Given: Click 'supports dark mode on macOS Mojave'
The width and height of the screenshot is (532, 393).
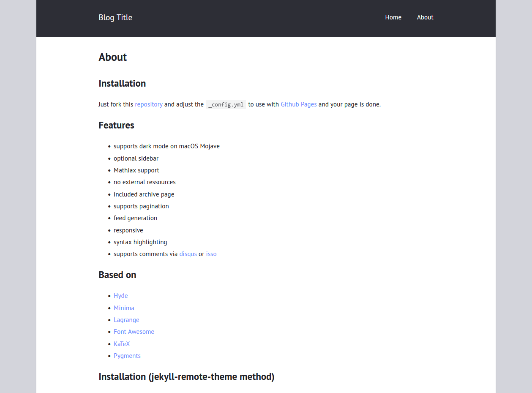Looking at the screenshot, I should click(x=166, y=146).
